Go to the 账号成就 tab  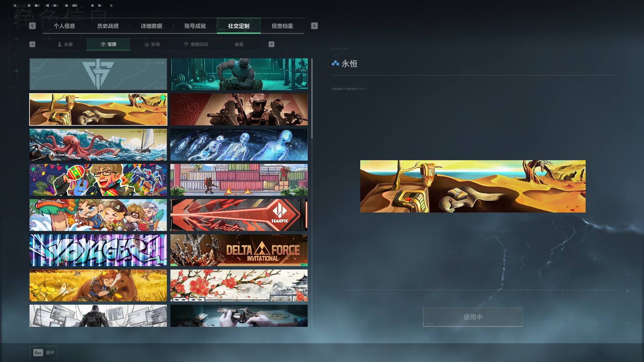(x=195, y=26)
